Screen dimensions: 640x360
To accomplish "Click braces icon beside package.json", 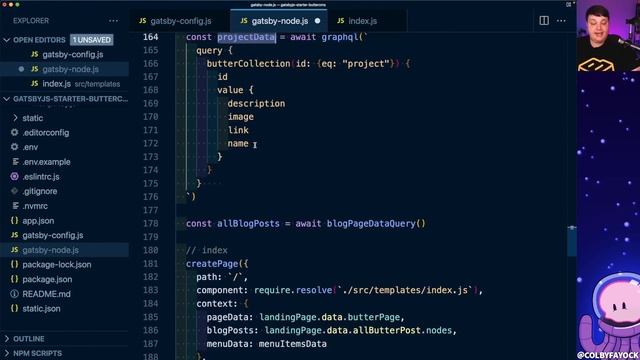I will 15,279.
